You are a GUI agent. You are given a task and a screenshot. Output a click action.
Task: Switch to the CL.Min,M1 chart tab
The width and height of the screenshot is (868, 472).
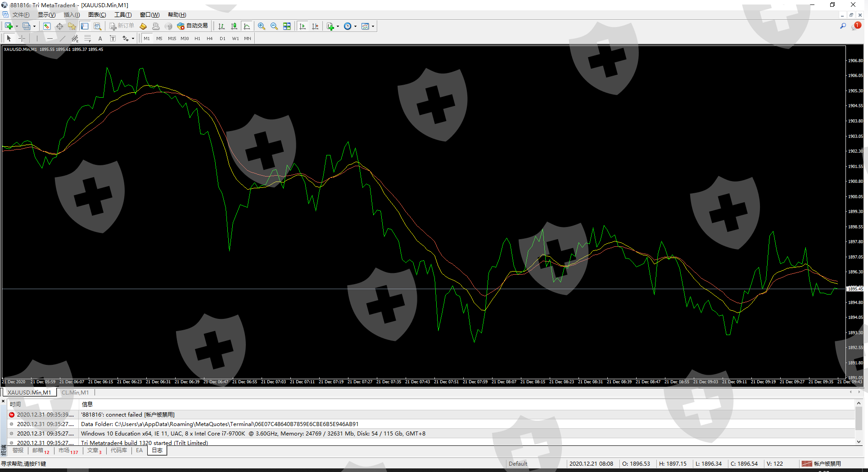pos(75,392)
